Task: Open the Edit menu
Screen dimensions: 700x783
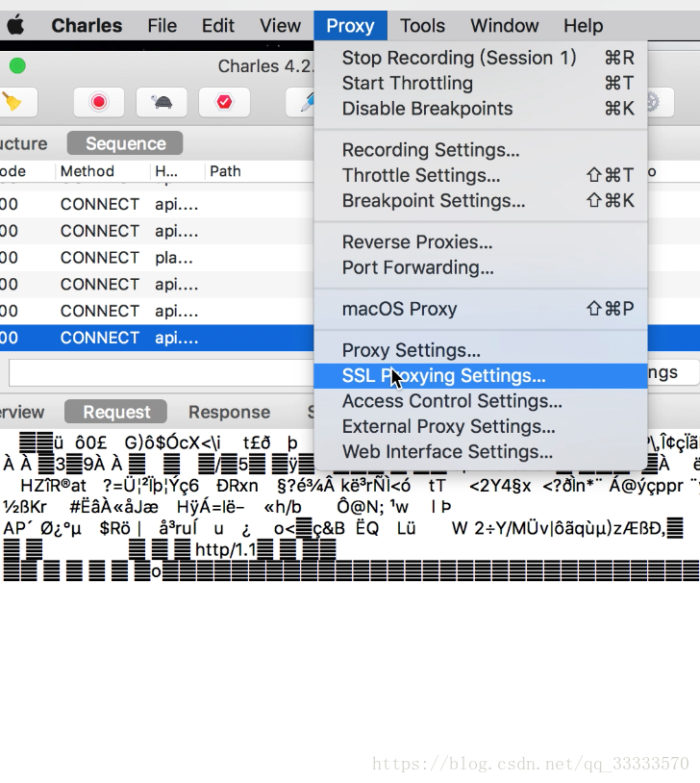Action: coord(217,25)
